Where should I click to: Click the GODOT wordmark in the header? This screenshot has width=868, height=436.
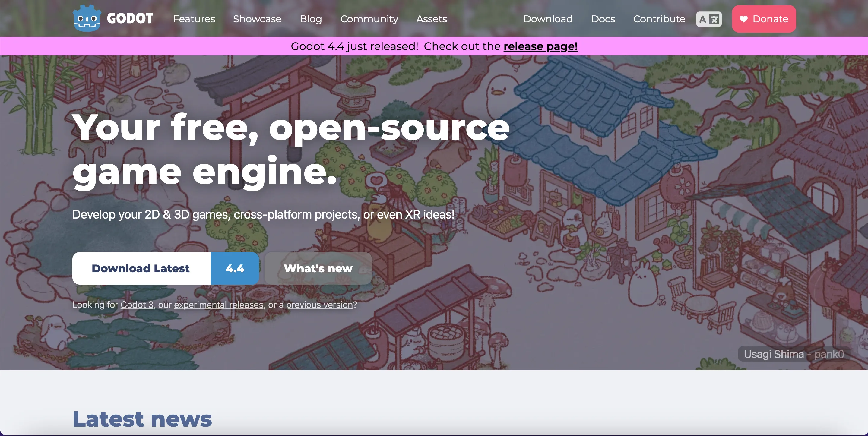click(x=130, y=18)
